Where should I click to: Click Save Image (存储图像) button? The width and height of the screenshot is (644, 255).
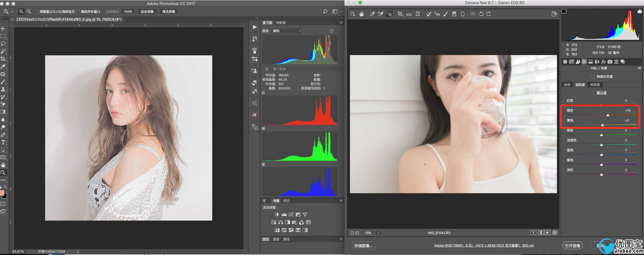coord(363,246)
